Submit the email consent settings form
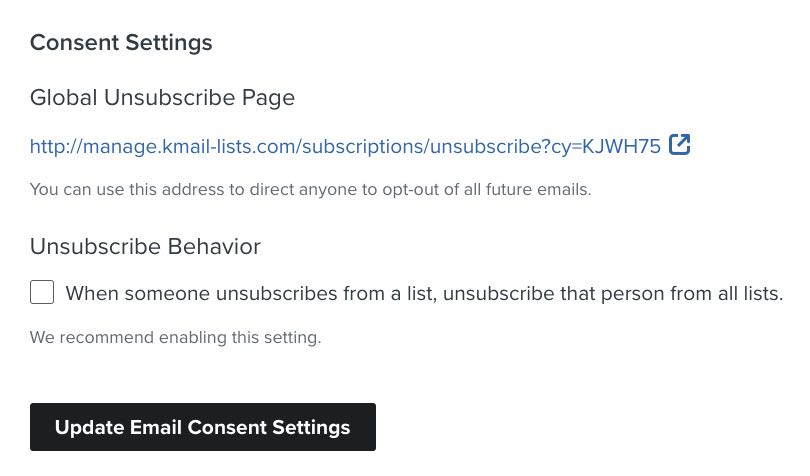The width and height of the screenshot is (810, 476). 203,427
